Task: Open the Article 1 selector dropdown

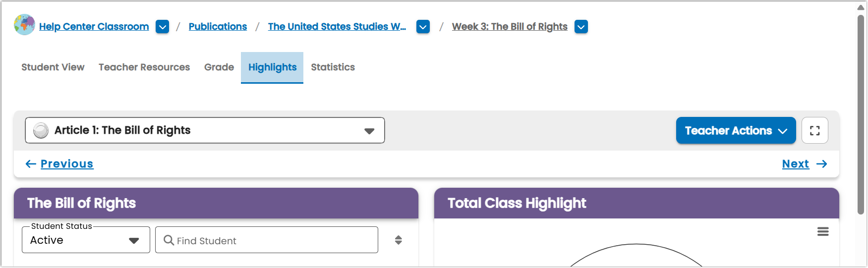Action: tap(205, 130)
